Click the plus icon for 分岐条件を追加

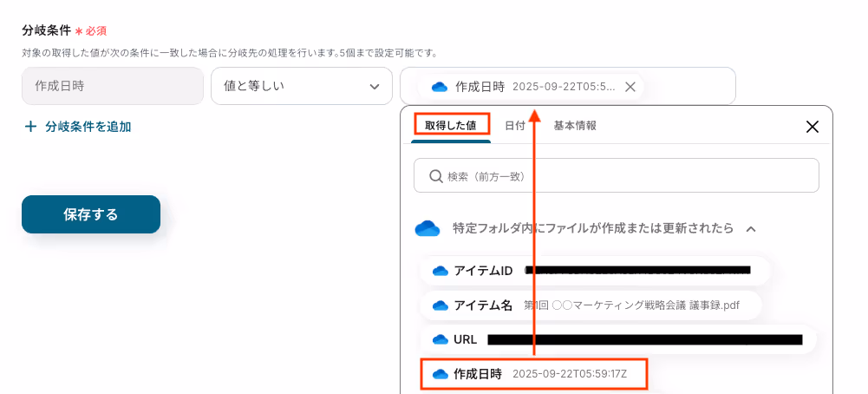click(30, 127)
